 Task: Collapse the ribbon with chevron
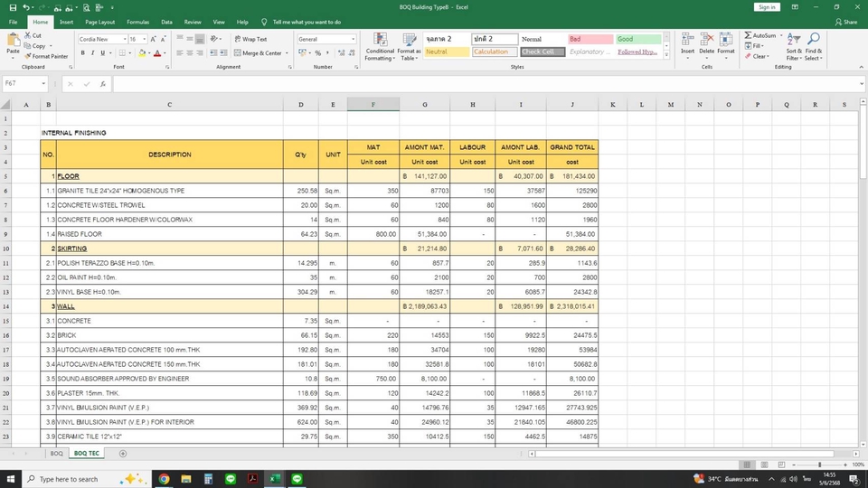pos(861,67)
